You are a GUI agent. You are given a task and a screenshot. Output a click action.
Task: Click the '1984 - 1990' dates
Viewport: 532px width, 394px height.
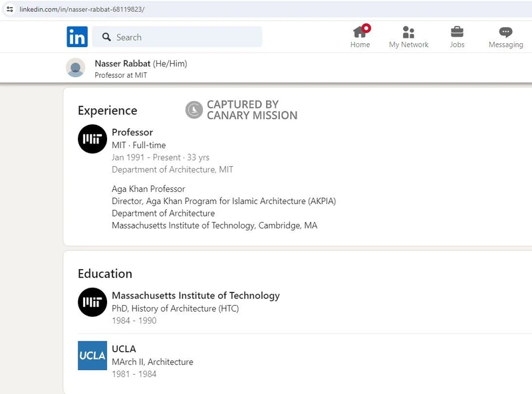coord(134,320)
